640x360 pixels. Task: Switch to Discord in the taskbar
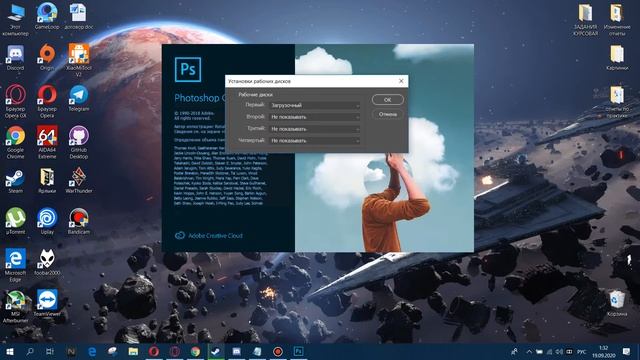pyautogui.click(x=237, y=351)
